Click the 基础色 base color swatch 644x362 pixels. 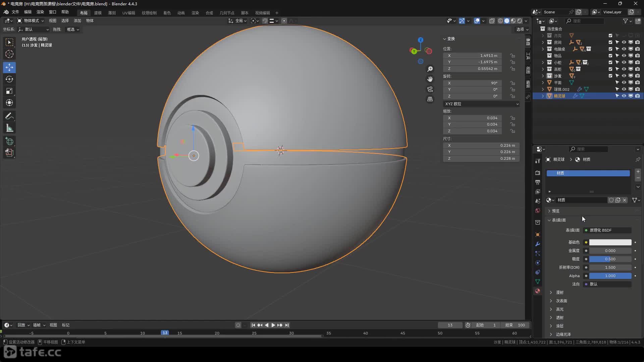pyautogui.click(x=610, y=242)
